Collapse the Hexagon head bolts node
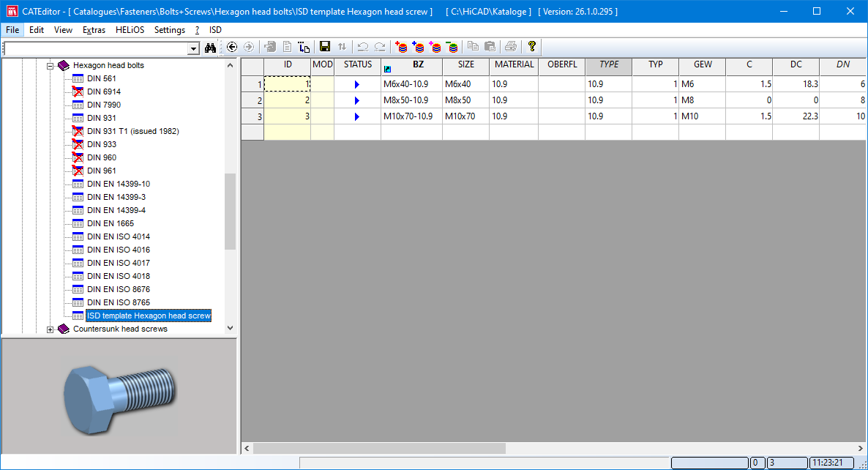Screen dimensions: 868x470 click(50, 66)
